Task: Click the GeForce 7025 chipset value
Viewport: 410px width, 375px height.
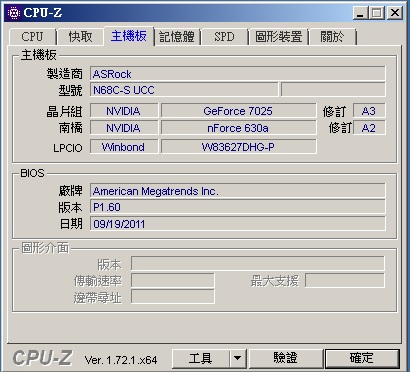Action: (239, 111)
